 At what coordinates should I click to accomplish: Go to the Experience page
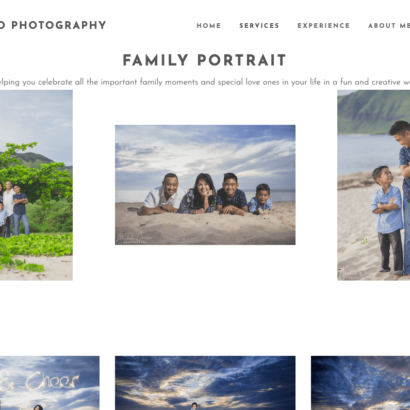324,26
